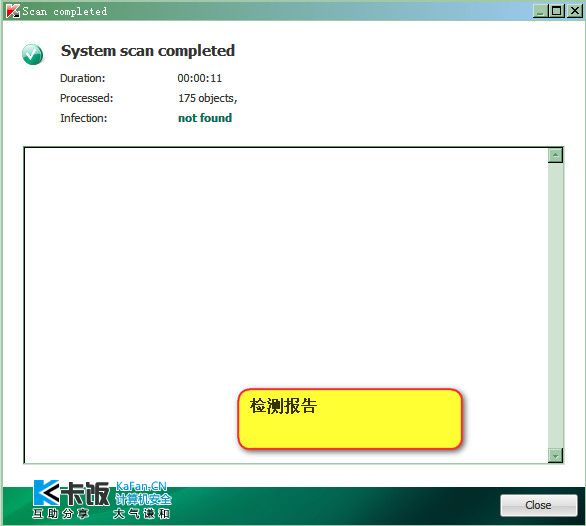
Task: Open the KaFan.CN link text
Action: [141, 486]
